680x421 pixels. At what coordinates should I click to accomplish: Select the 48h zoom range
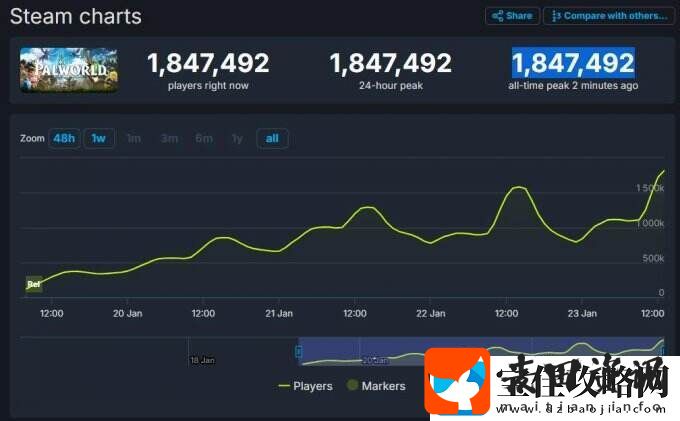click(64, 139)
